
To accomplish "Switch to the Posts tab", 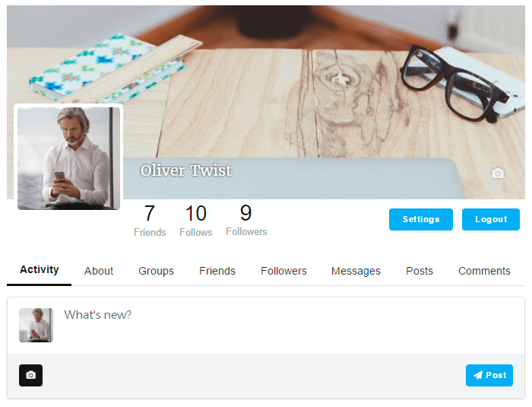I will (x=420, y=271).
